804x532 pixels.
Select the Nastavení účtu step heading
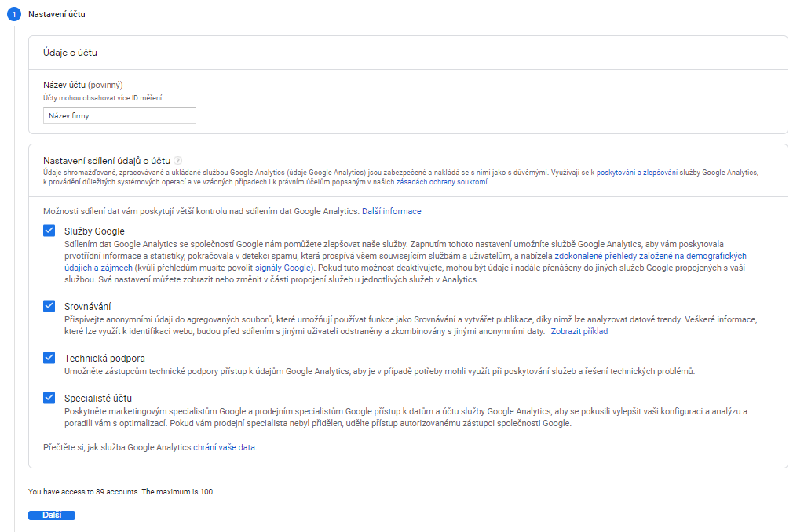point(57,14)
